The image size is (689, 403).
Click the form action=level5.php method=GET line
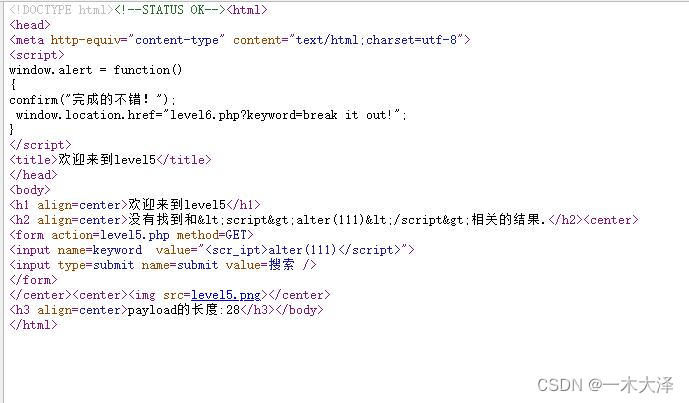(x=131, y=235)
